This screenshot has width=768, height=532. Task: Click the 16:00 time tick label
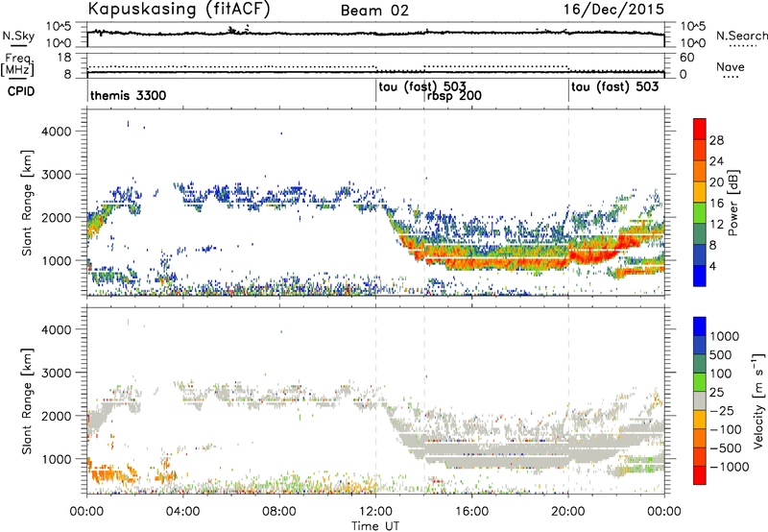pyautogui.click(x=471, y=512)
